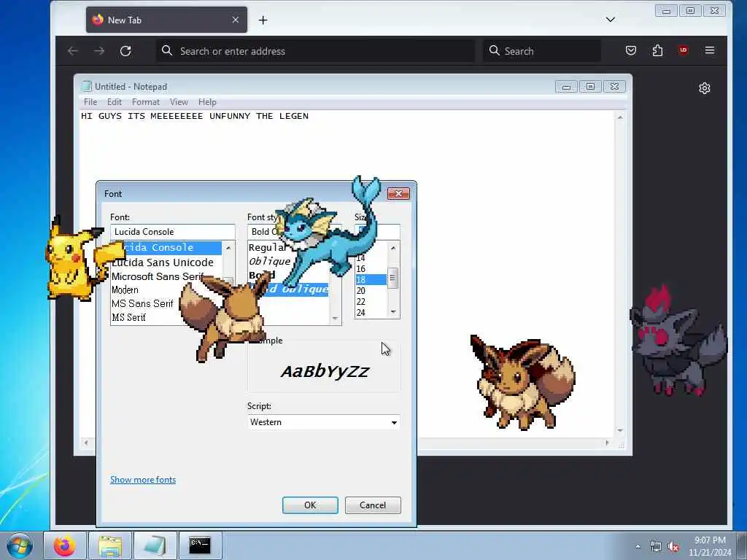Viewport: 747px width, 560px height.
Task: Expand the Script dropdown showing Western
Action: click(x=394, y=422)
